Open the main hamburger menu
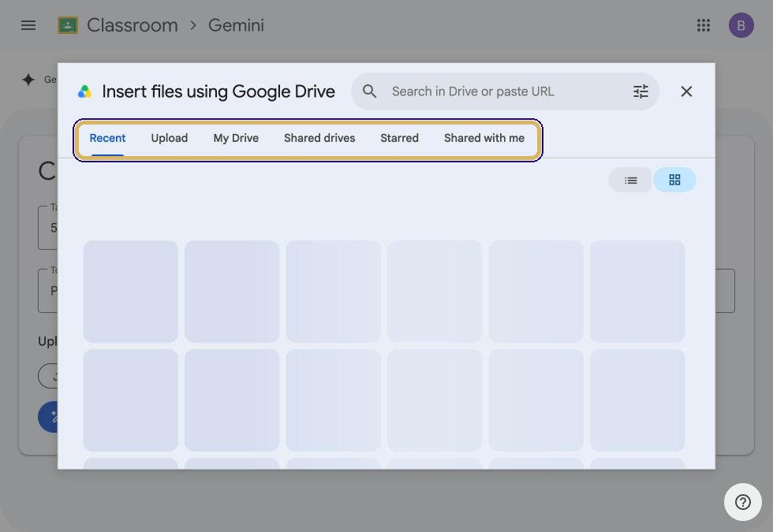773x532 pixels. coord(28,25)
